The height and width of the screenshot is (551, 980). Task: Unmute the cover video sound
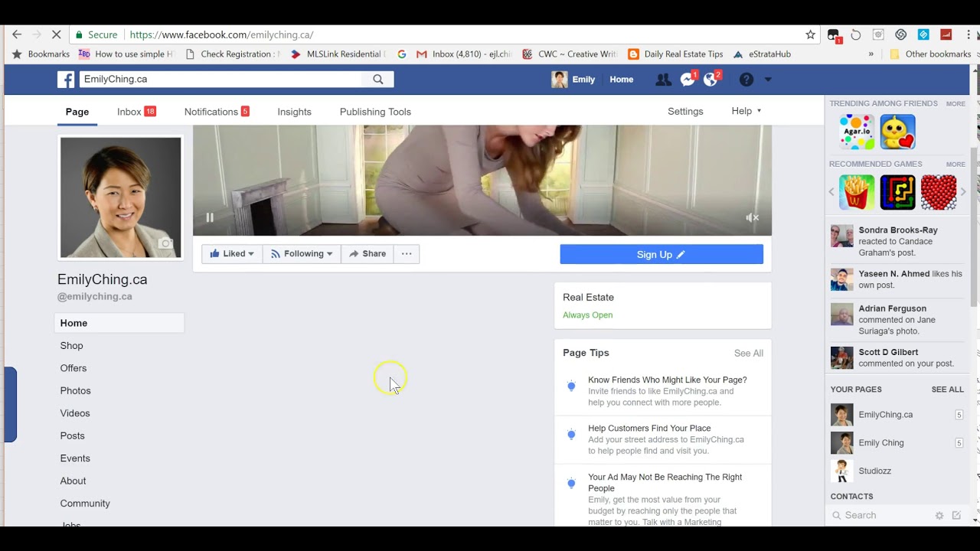pyautogui.click(x=752, y=217)
